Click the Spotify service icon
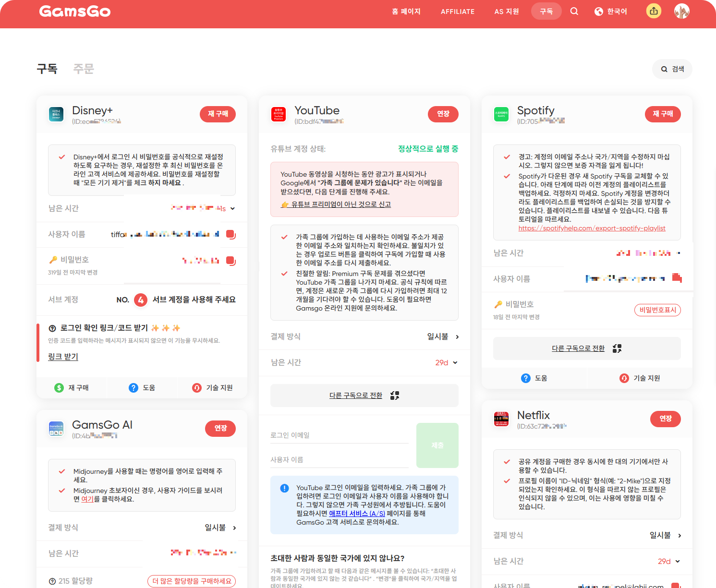 (501, 114)
